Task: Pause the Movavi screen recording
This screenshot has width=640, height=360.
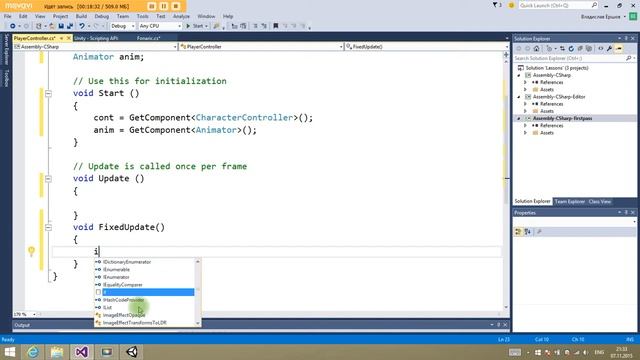Action: 164,6
